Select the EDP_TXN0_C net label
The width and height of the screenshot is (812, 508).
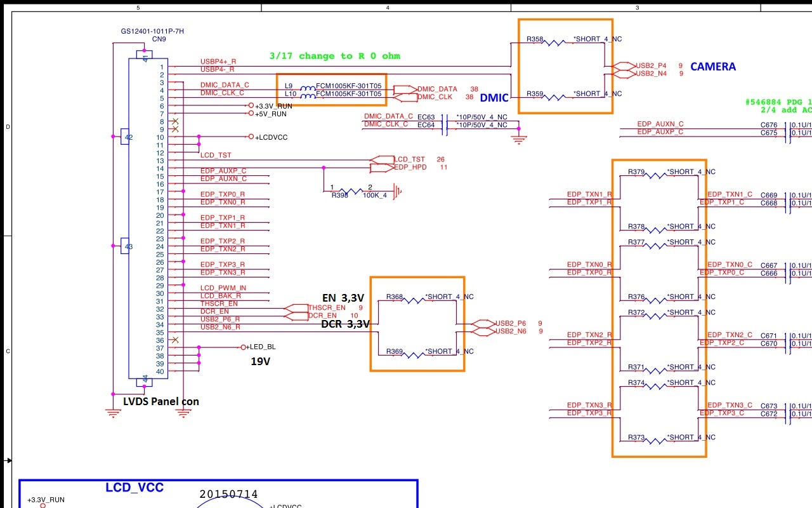coord(730,265)
